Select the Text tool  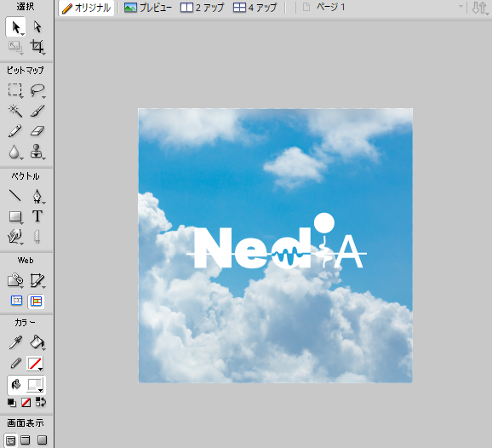point(37,216)
